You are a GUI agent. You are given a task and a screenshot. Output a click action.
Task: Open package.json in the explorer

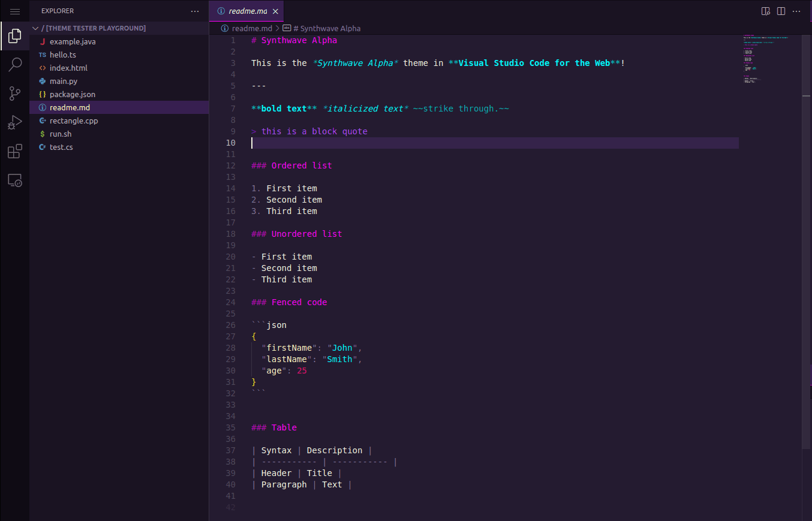(x=119, y=95)
